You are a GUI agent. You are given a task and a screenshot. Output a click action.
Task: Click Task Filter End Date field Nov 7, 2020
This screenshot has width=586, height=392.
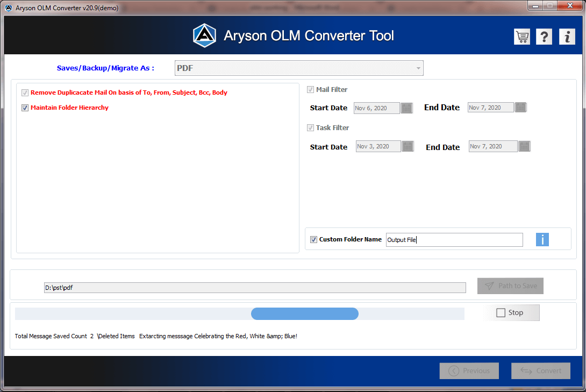click(493, 146)
